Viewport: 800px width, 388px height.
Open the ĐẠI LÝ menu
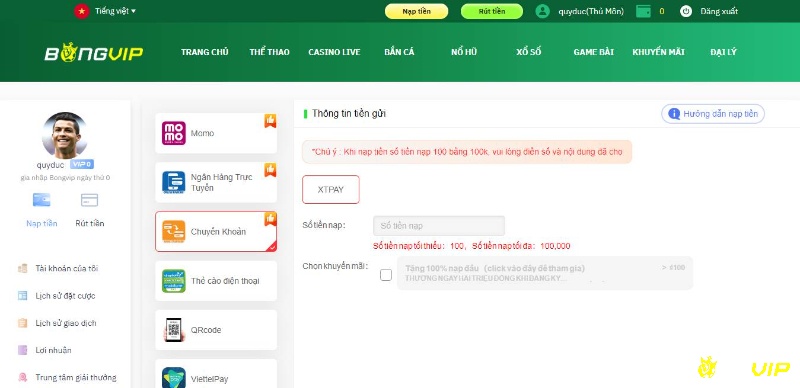coord(723,52)
